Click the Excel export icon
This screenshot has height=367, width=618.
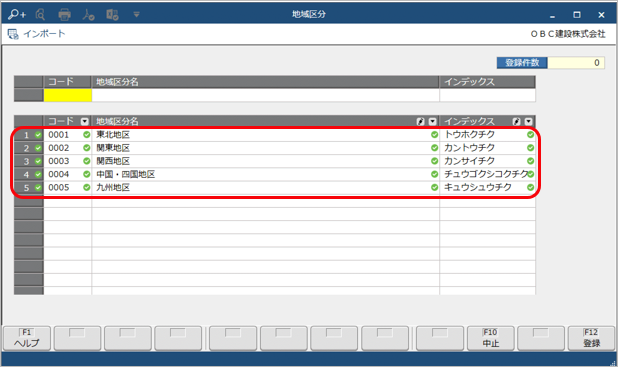112,15
